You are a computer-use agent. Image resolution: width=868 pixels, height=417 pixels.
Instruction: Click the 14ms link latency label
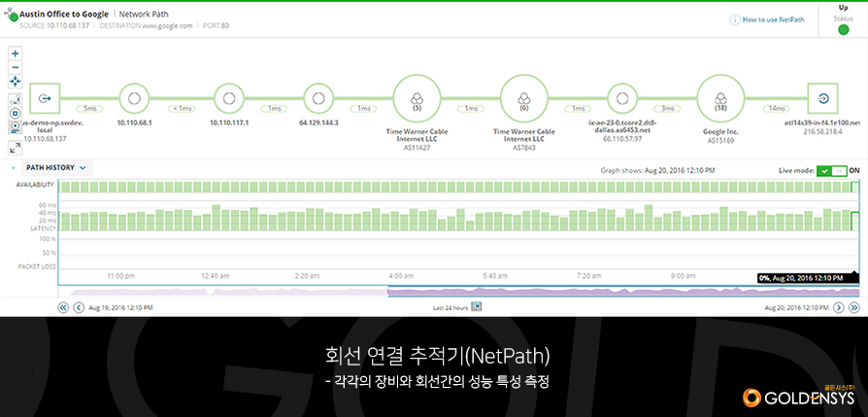[775, 108]
